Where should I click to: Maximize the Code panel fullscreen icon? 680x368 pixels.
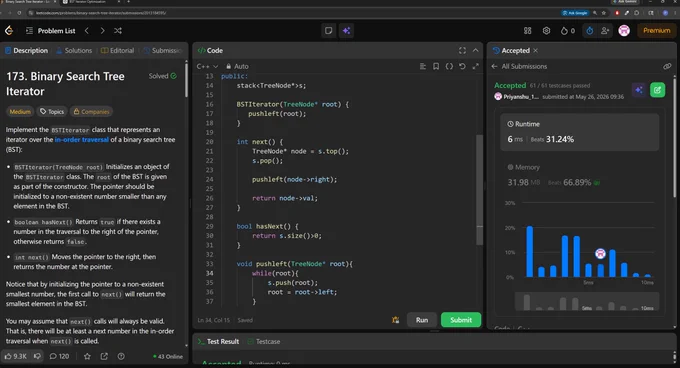click(x=462, y=51)
